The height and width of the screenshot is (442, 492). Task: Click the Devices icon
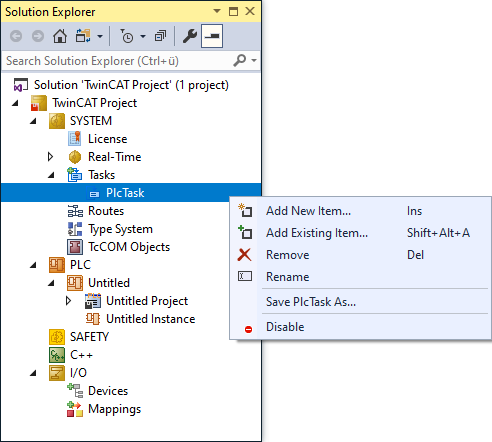(x=75, y=391)
